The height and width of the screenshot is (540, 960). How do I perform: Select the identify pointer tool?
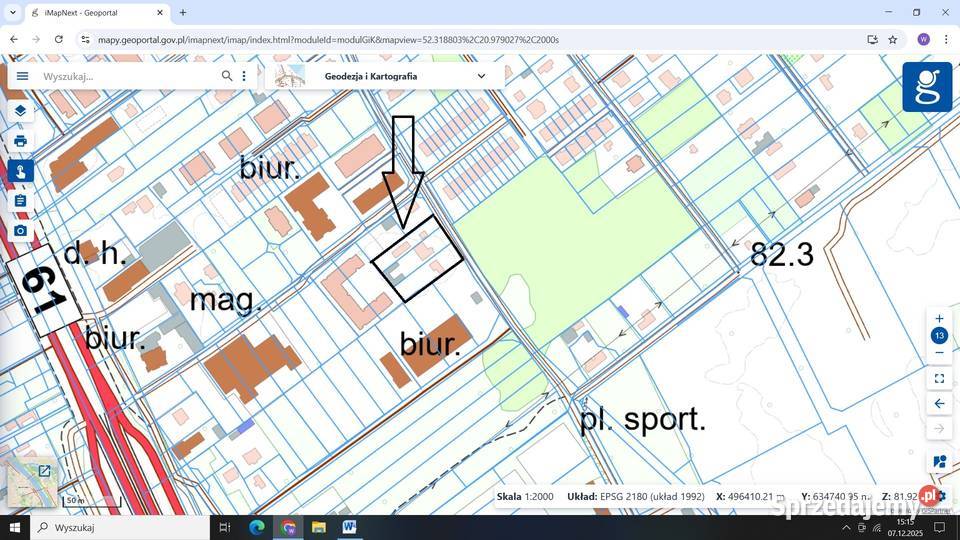[20, 171]
